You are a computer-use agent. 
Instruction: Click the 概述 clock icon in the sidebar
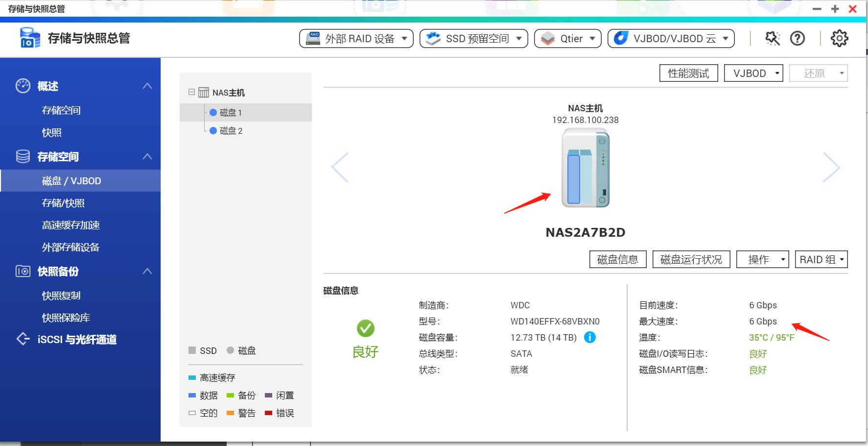(22, 86)
